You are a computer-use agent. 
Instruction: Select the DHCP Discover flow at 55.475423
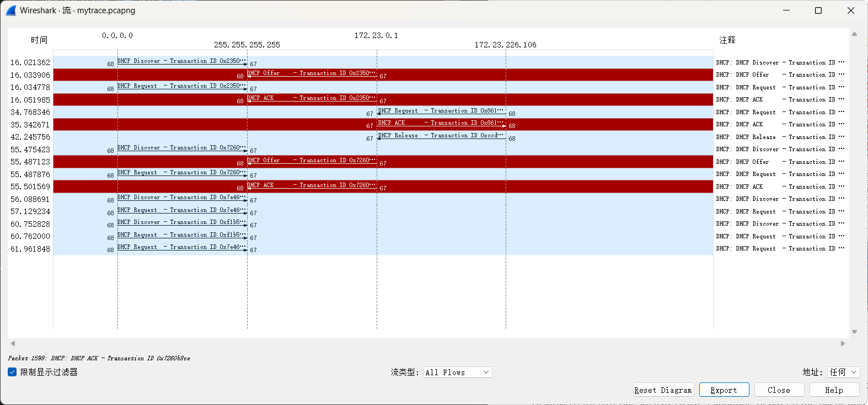383,149
